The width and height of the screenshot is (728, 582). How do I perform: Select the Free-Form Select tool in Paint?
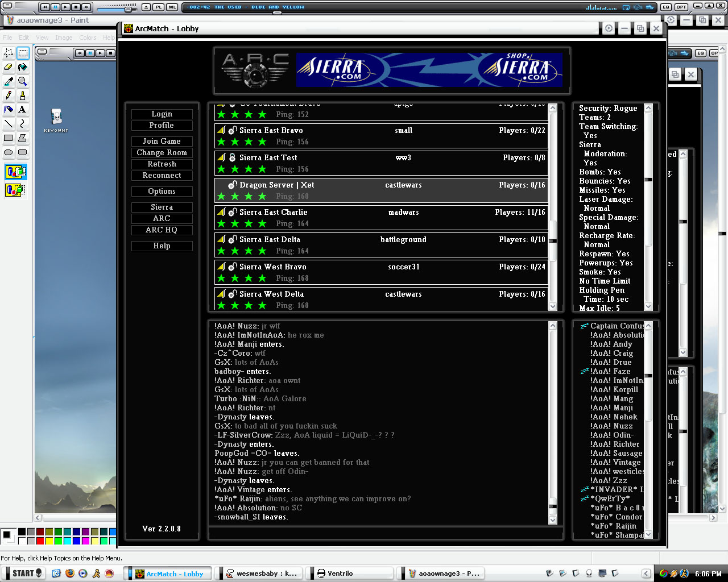(x=9, y=53)
